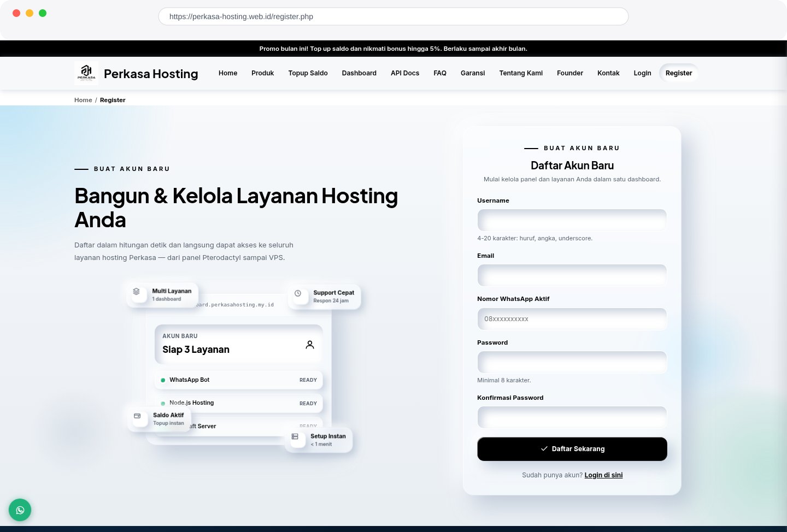Open the Founder nav item
Screen dimensions: 787x532
point(570,73)
